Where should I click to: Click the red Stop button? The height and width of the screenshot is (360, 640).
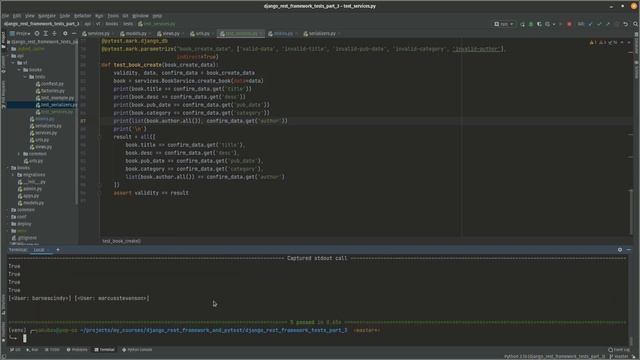(x=569, y=24)
